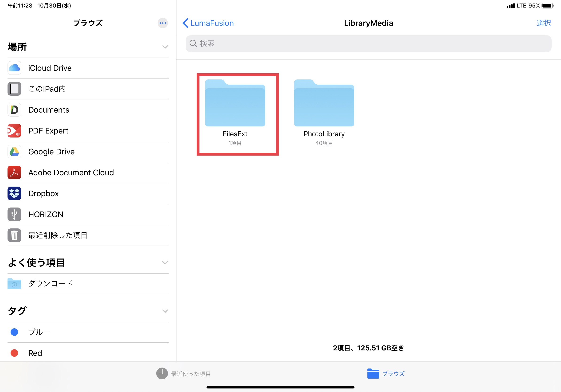Select the ブラウズ browse tab at bottom
Image resolution: width=561 pixels, height=392 pixels.
(386, 374)
